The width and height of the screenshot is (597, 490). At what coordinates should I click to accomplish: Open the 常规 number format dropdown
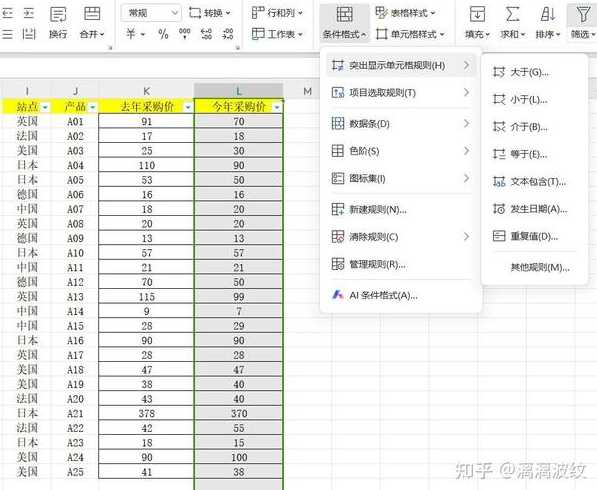[151, 13]
